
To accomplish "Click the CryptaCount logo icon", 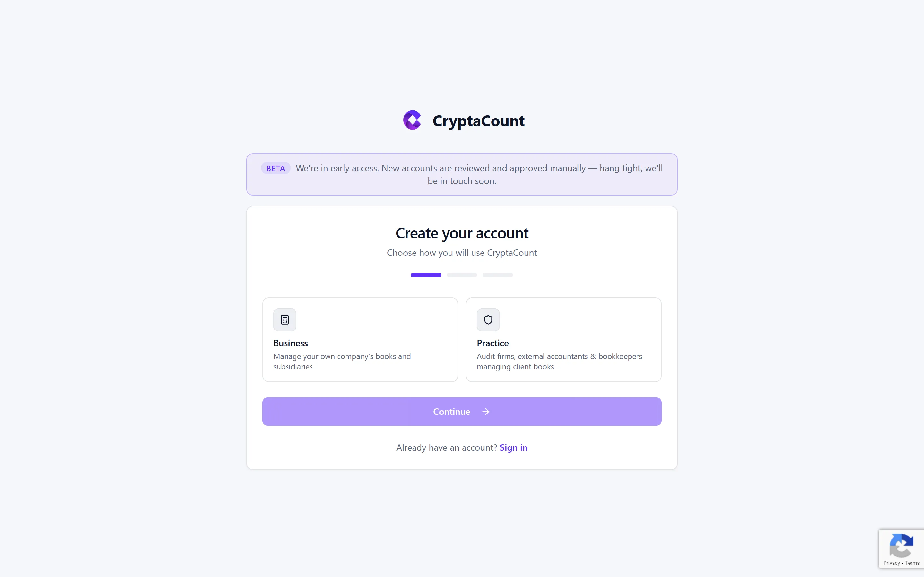I will [x=412, y=120].
